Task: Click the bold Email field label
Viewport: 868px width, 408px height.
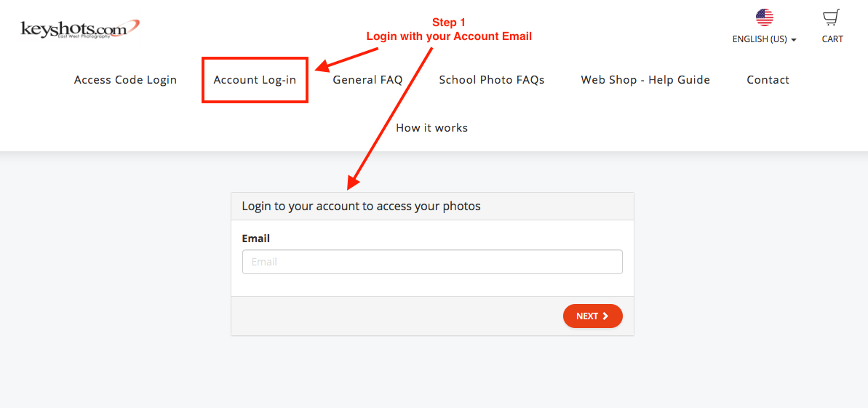Action: click(256, 239)
